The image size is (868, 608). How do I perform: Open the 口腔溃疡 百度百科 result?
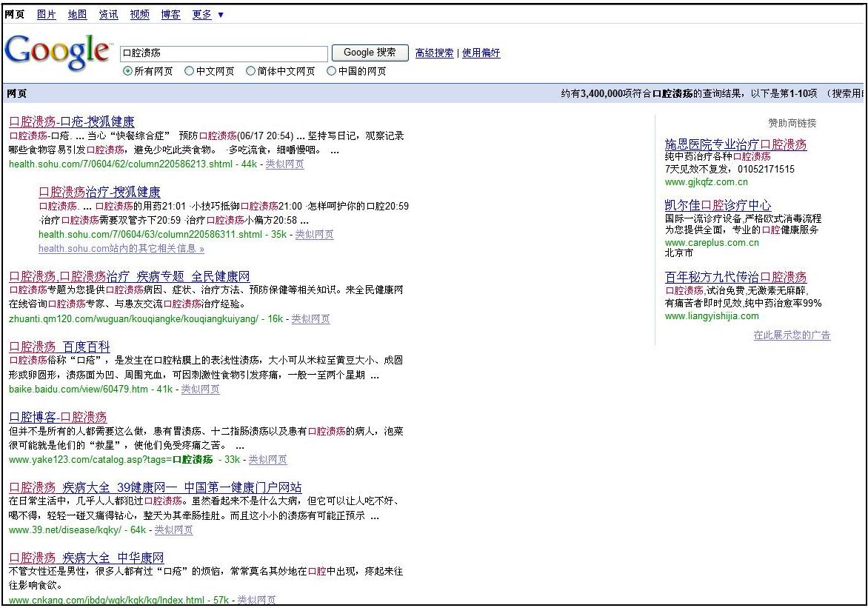[x=59, y=345]
